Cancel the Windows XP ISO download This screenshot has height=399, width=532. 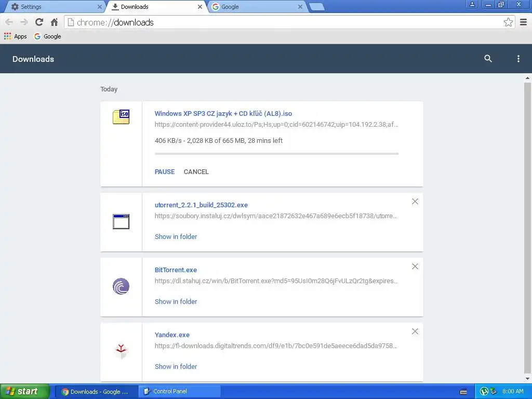tap(196, 171)
